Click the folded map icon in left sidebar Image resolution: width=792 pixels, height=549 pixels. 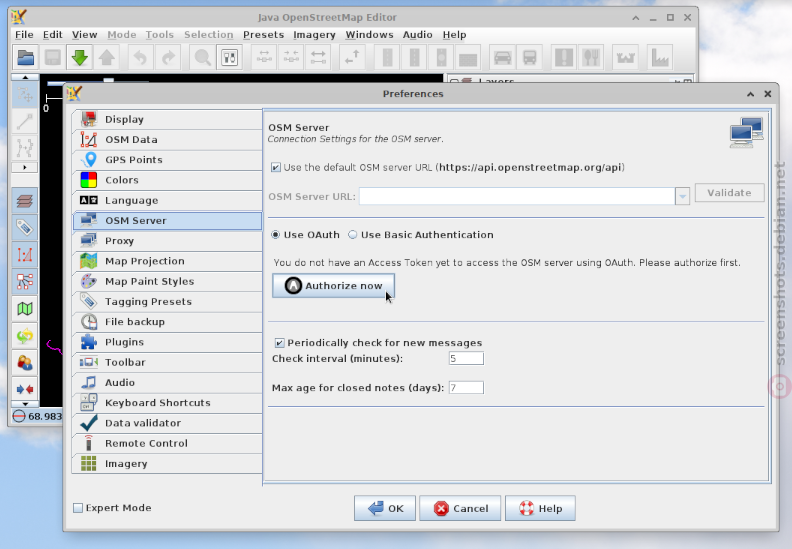[x=25, y=309]
